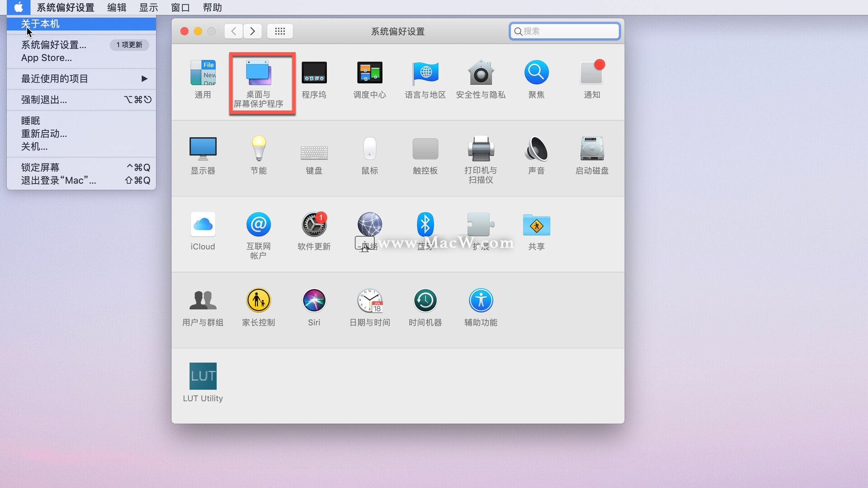Open Software Update (软件更新) gear icon
The image size is (868, 488).
pyautogui.click(x=314, y=225)
